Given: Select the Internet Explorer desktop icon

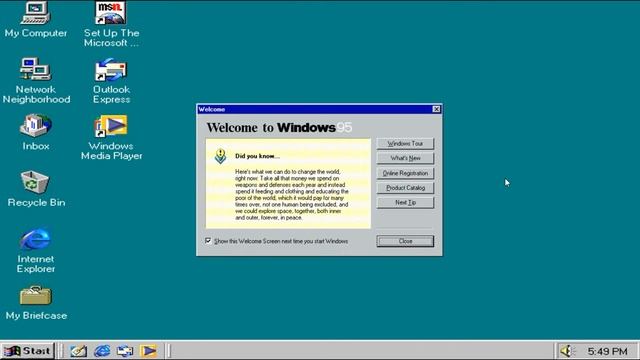Looking at the screenshot, I should pyautogui.click(x=36, y=250).
